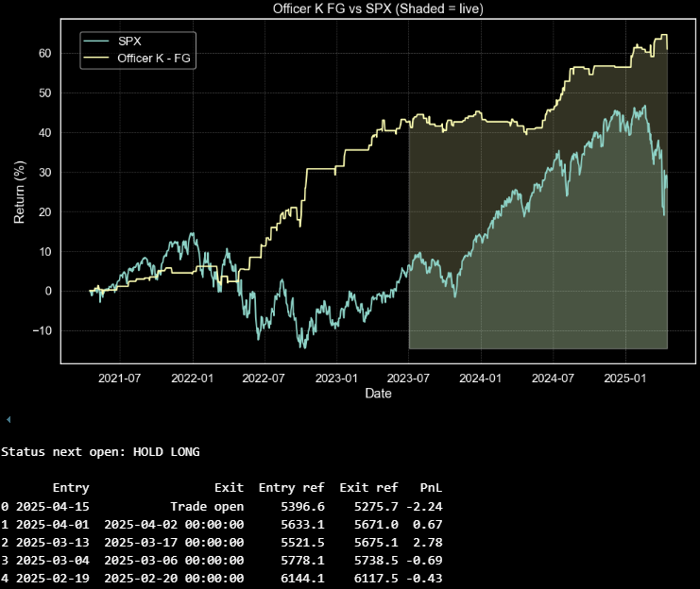Click the 'Date' x-axis label
The height and width of the screenshot is (589, 700).
pos(378,394)
